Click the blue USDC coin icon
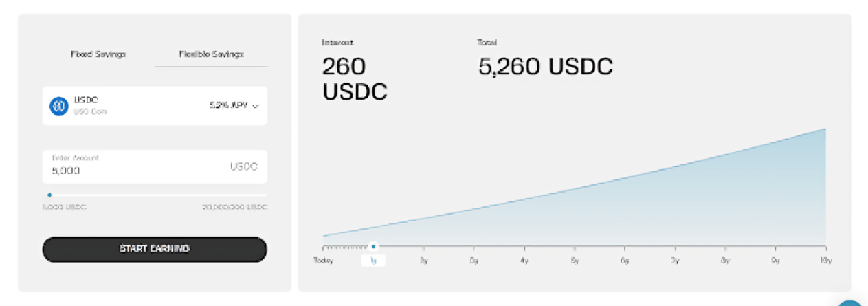Image resolution: width=868 pixels, height=306 pixels. 58,106
